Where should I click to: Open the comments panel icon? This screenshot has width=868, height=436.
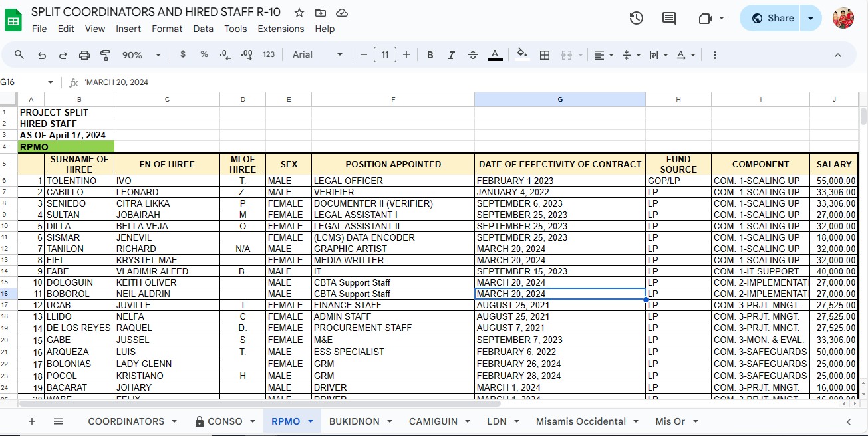(669, 19)
